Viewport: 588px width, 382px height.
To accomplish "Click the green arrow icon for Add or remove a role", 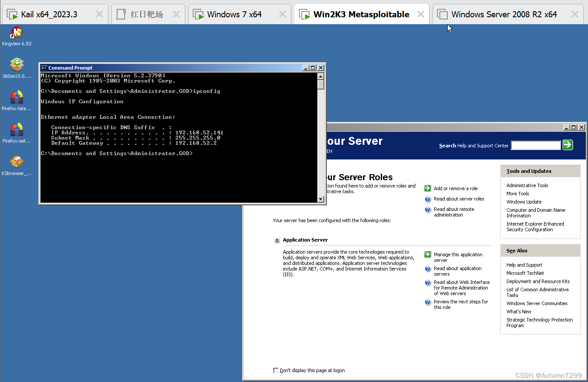I will (427, 188).
